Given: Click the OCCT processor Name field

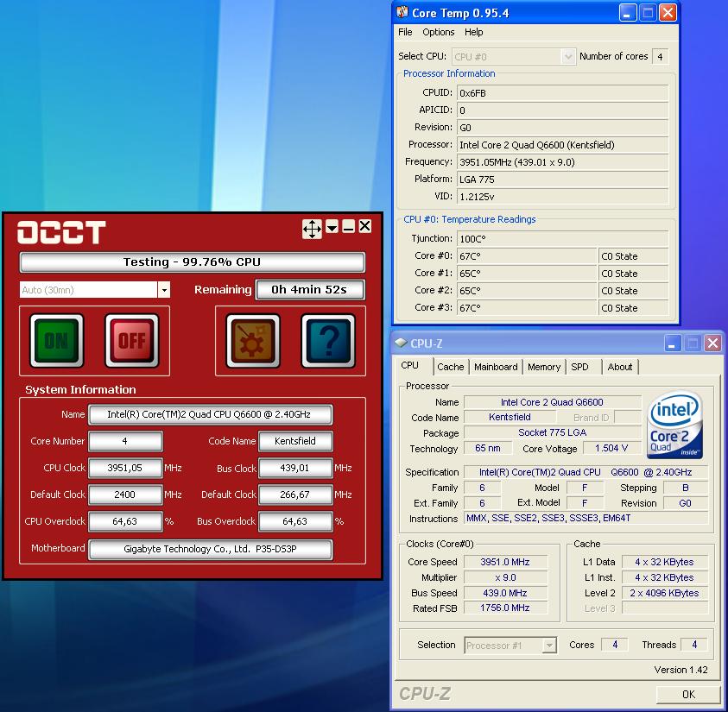Looking at the screenshot, I should pos(211,414).
